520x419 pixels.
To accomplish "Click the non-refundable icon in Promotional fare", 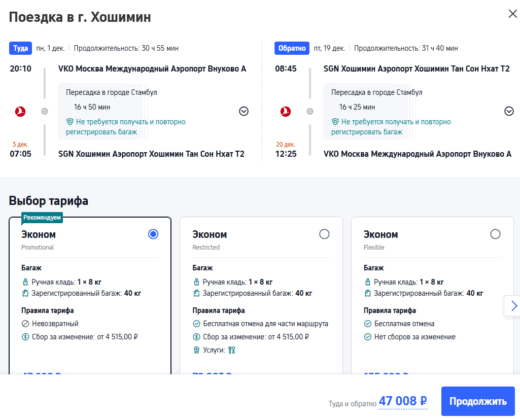I will tap(25, 324).
